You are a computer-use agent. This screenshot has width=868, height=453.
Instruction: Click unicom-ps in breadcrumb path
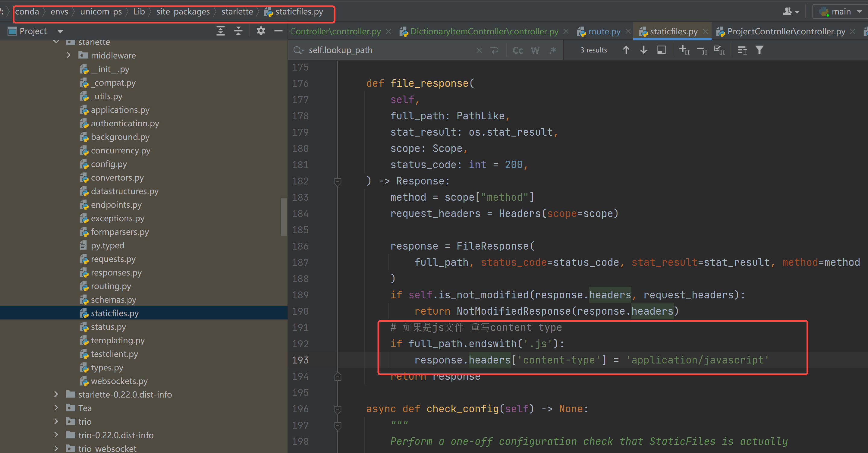coord(101,12)
